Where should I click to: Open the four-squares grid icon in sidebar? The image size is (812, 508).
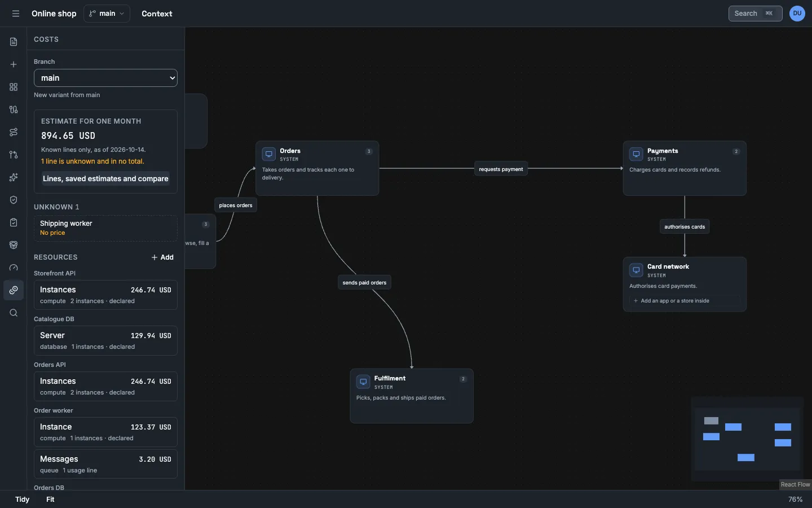[x=14, y=87]
